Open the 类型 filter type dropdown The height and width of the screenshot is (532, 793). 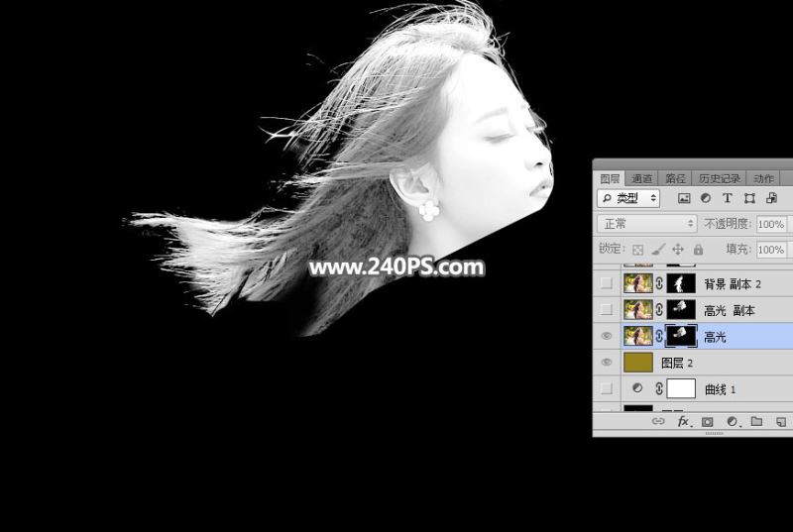[x=630, y=198]
